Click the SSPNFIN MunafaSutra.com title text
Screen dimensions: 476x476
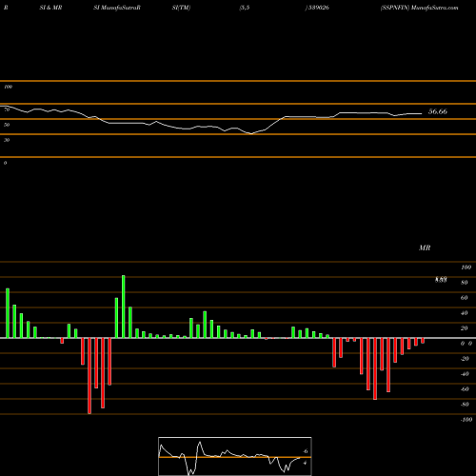coord(419,8)
